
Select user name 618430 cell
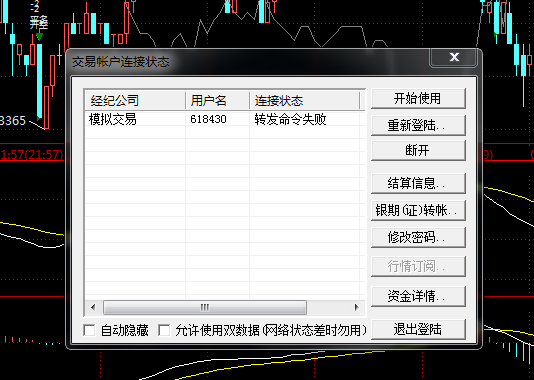208,119
